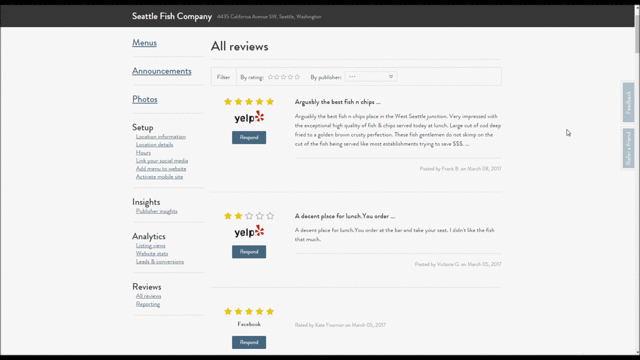Open the Refer a friend side tab

[x=629, y=148]
